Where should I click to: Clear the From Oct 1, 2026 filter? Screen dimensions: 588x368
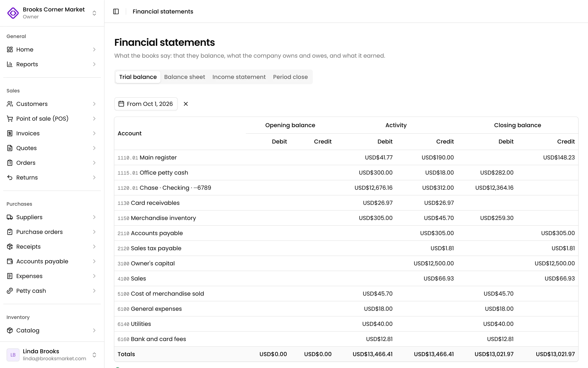[186, 104]
